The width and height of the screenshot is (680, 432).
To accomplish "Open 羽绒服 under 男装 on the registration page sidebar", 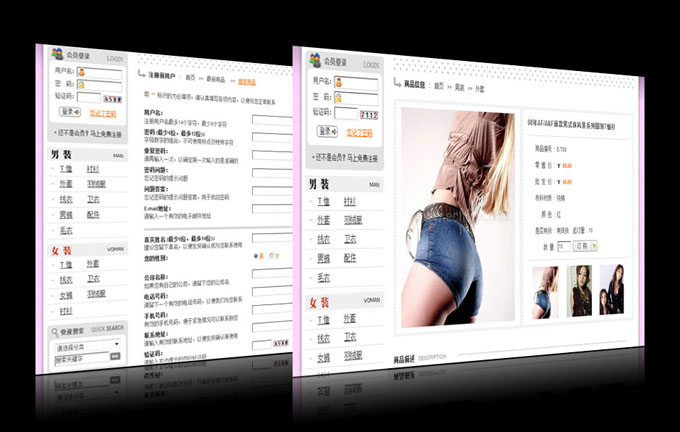I will point(94,184).
